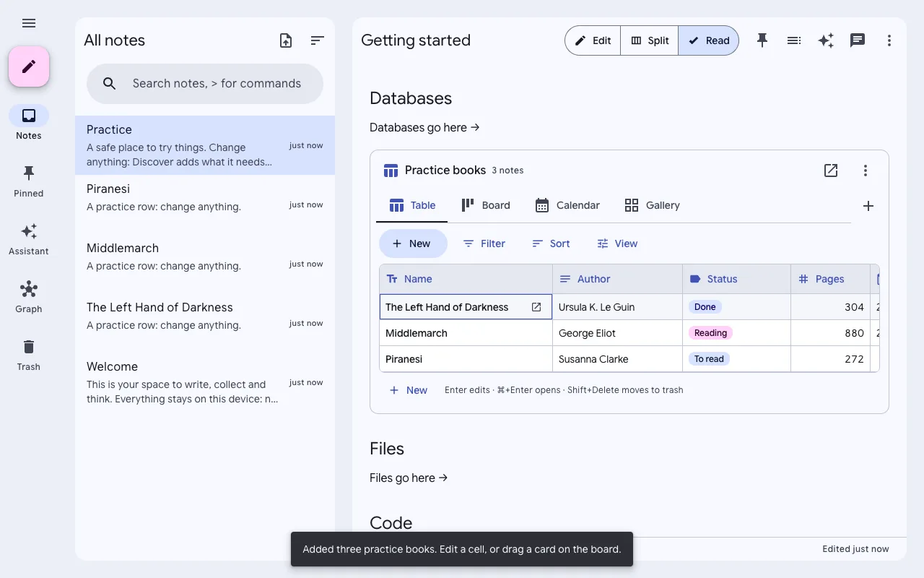Image resolution: width=924 pixels, height=578 pixels.
Task: Switch to Split mode
Action: click(650, 40)
